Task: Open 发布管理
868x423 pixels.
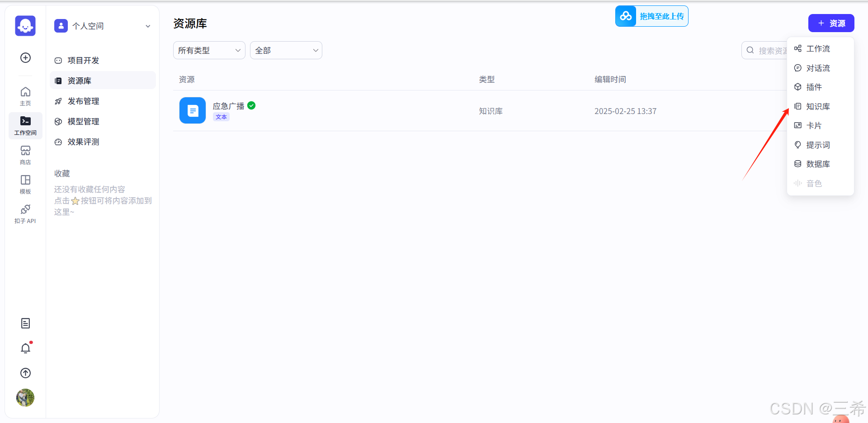Action: pos(103,101)
